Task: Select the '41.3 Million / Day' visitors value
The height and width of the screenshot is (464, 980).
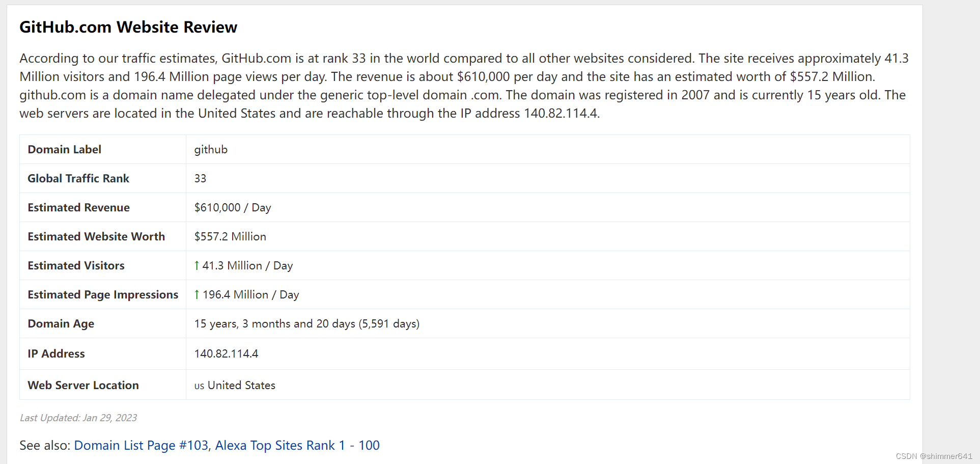Action: point(247,266)
